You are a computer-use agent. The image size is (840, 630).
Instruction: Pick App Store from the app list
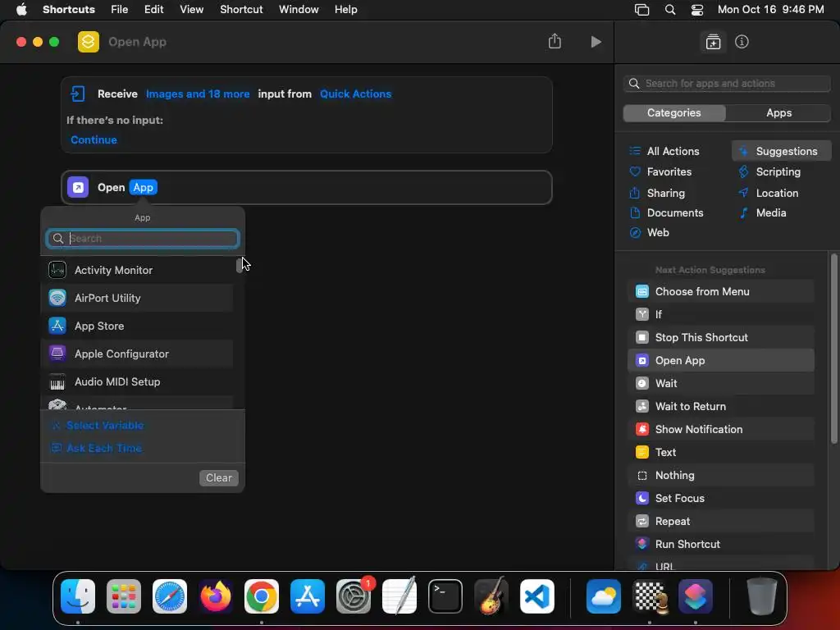click(137, 326)
